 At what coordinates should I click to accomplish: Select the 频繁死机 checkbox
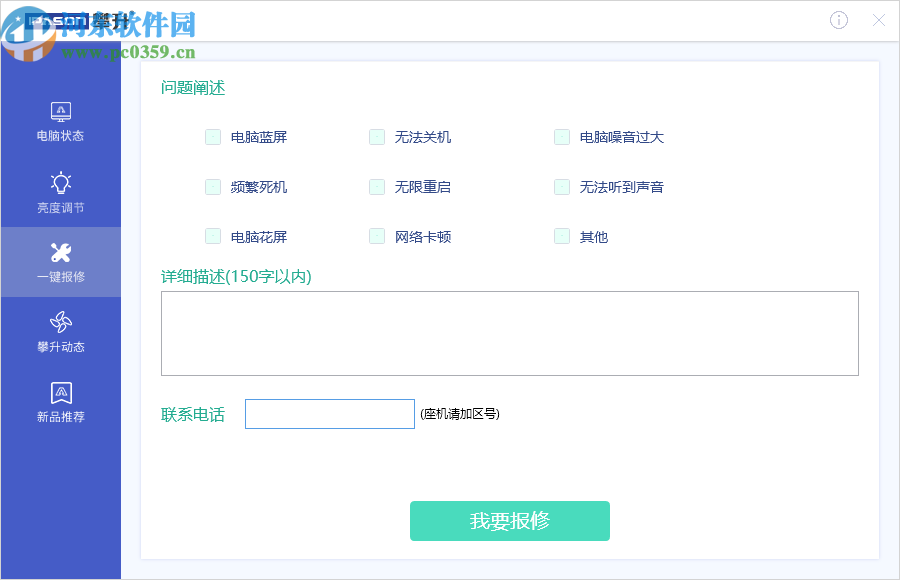(213, 187)
